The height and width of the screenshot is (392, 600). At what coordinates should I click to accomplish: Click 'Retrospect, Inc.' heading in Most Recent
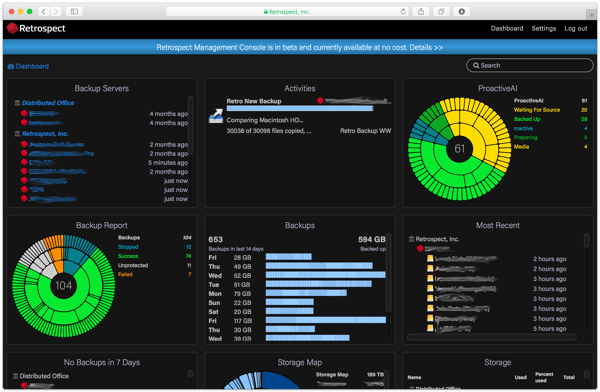click(x=437, y=239)
